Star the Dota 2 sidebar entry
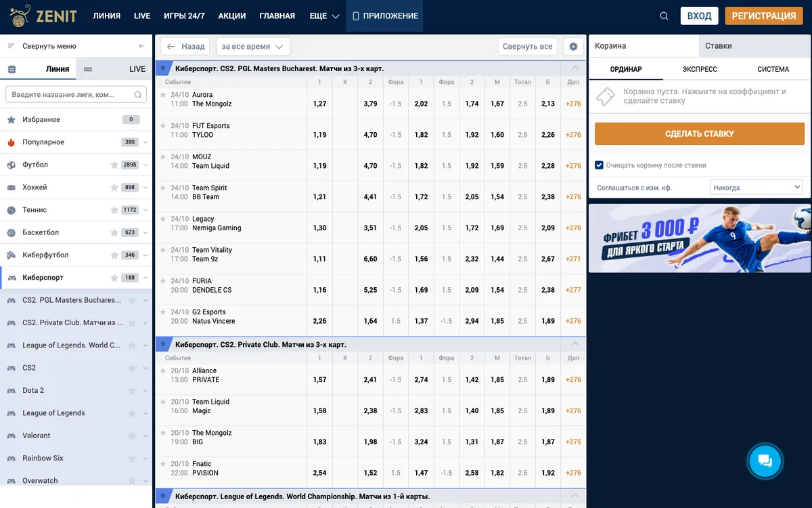Screen dimensions: 812x508 pos(132,390)
